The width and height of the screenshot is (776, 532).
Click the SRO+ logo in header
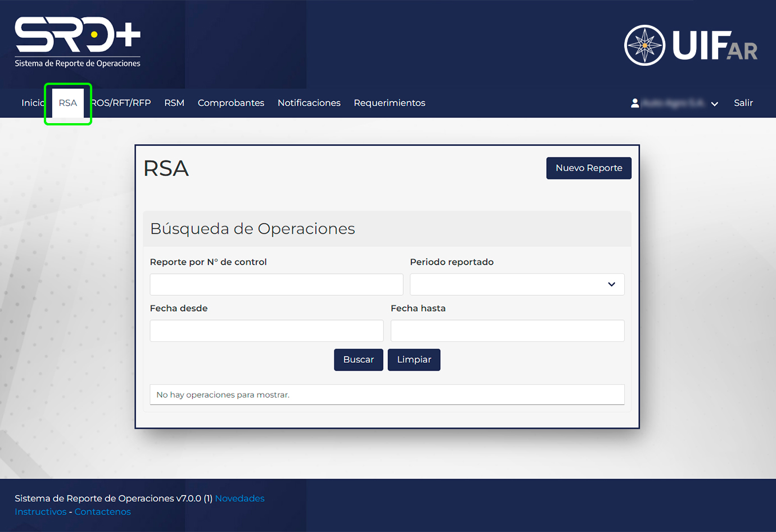point(78,42)
